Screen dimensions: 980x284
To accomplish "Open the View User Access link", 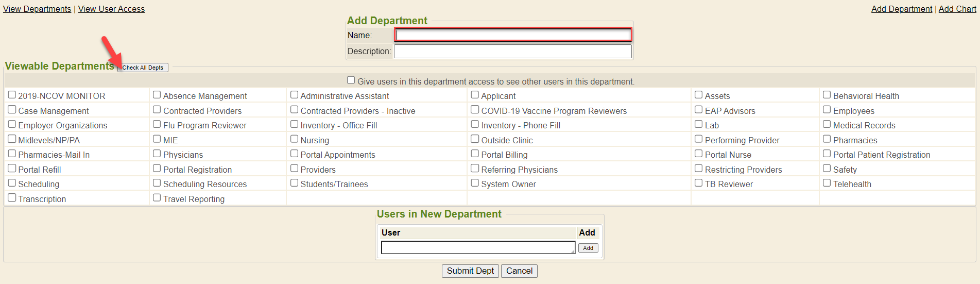I will [111, 9].
